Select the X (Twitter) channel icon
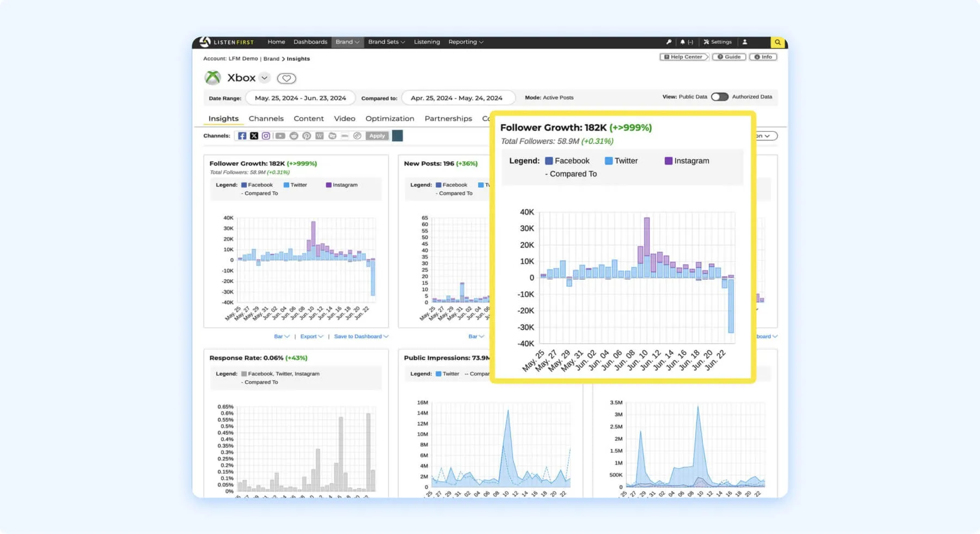 (254, 136)
